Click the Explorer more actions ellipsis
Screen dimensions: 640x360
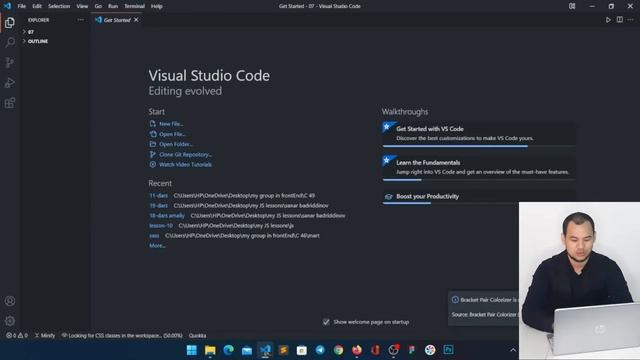[x=80, y=20]
